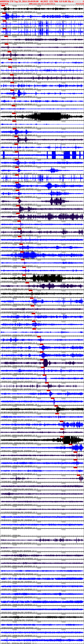The image size is (84, 644).
Task: Select the 'PB B032 EHZ' trace label
Action: point(6,274)
